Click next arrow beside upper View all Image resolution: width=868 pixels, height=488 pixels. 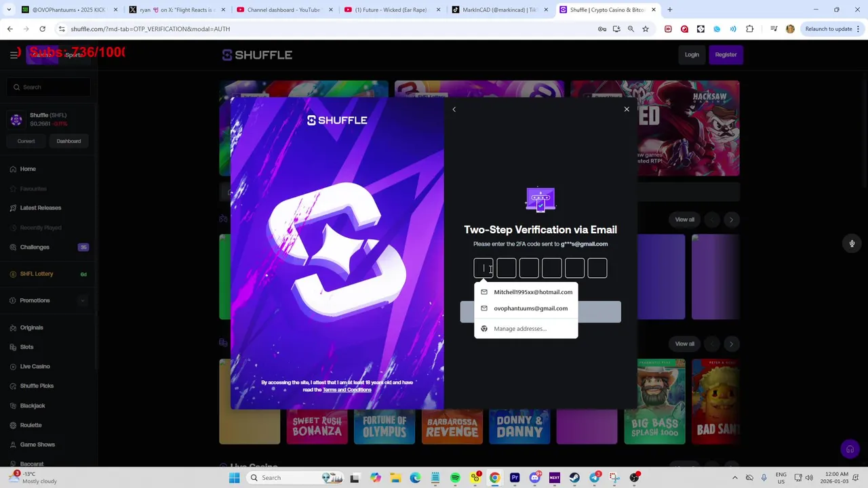tap(731, 220)
